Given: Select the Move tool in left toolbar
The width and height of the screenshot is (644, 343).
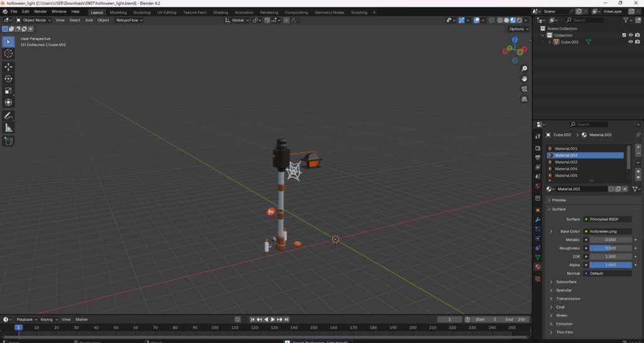Looking at the screenshot, I should click(8, 67).
